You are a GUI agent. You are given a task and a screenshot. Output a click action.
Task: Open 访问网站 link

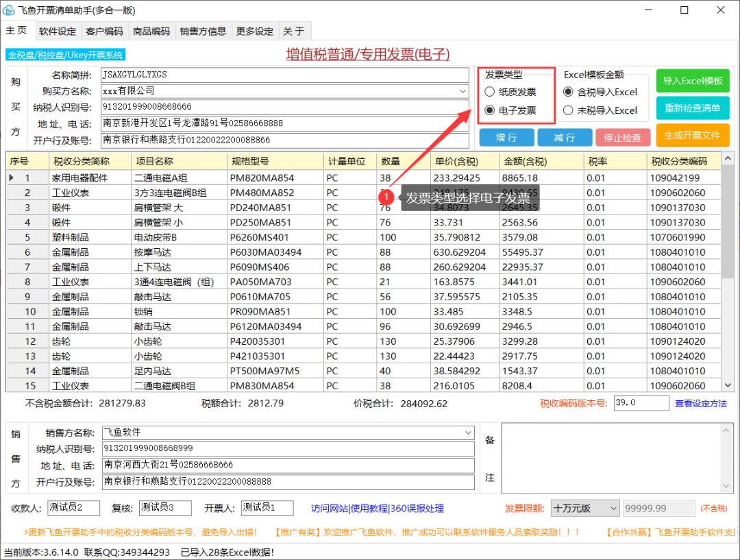click(x=330, y=509)
